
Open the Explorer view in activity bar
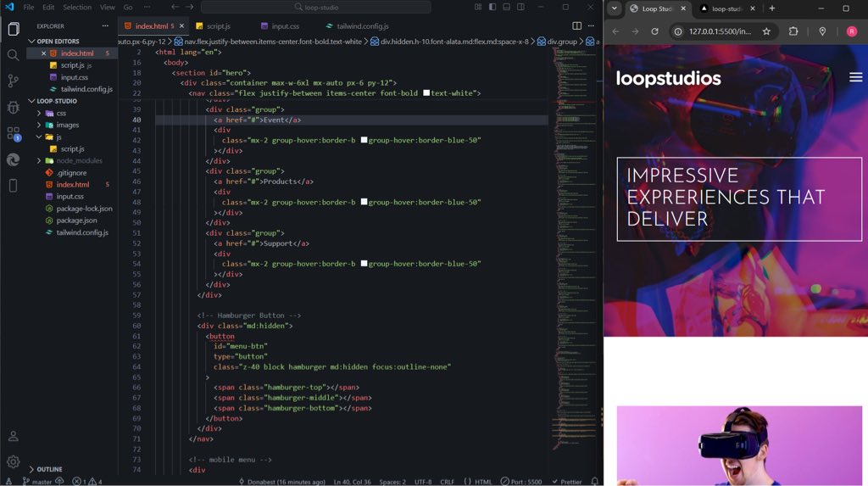[14, 28]
